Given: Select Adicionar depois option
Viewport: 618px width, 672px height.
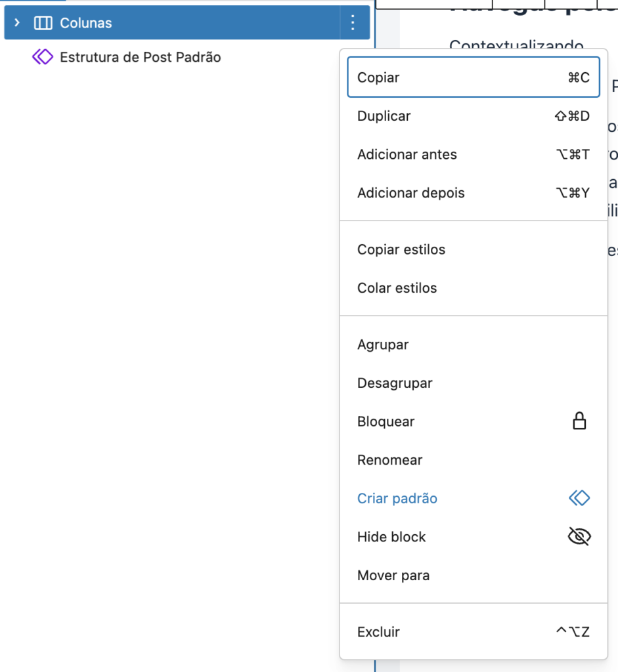Looking at the screenshot, I should (474, 193).
